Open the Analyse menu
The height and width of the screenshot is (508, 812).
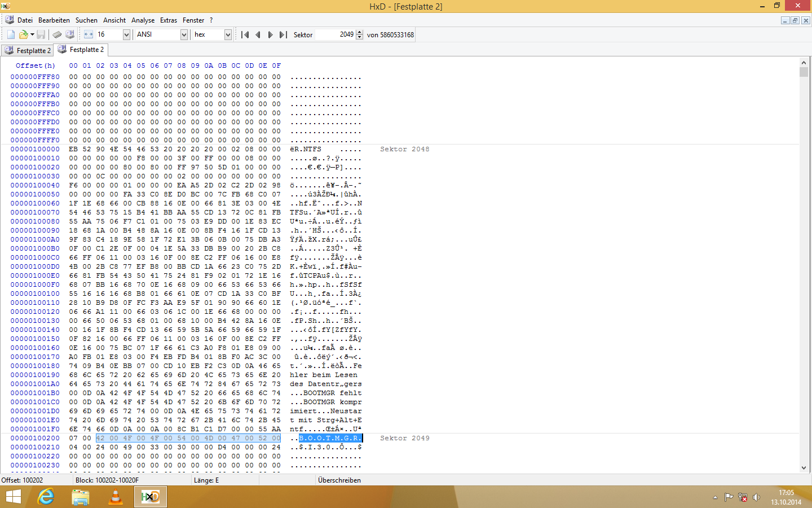click(143, 20)
